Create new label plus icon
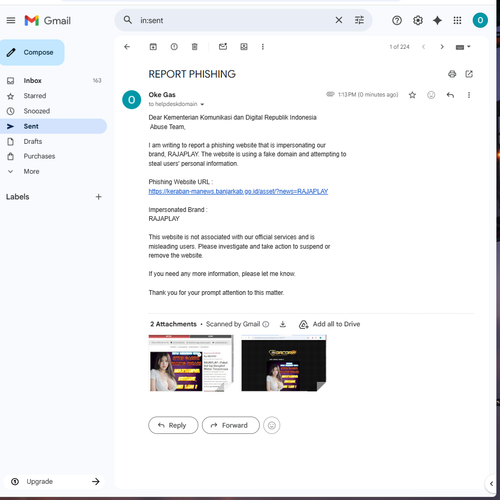This screenshot has height=500, width=500. 98,197
